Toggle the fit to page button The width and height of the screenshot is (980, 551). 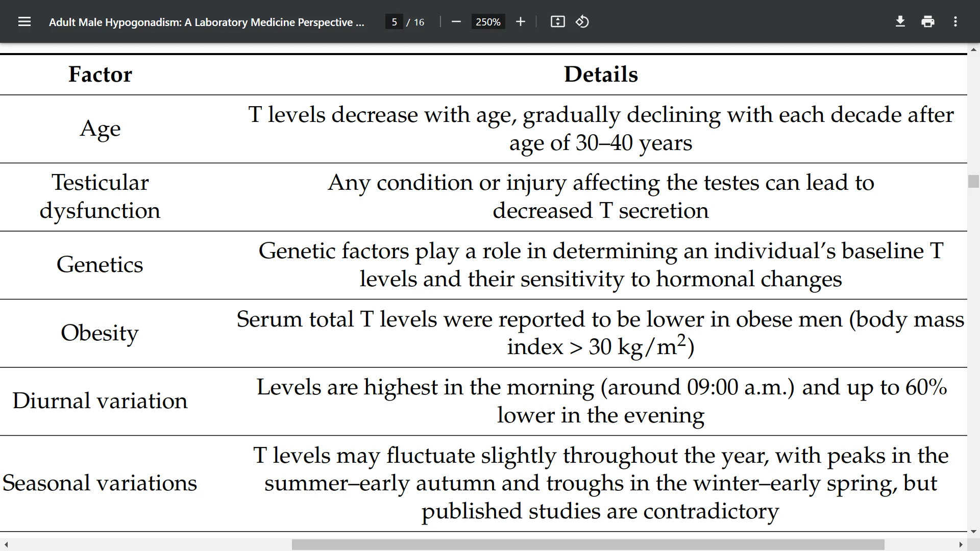click(x=557, y=22)
